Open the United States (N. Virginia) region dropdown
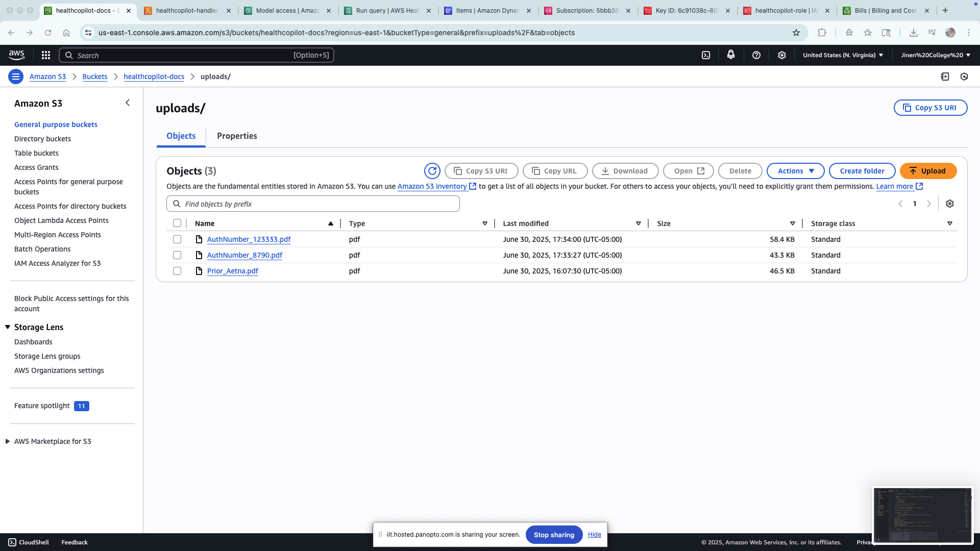This screenshot has width=980, height=551. point(843,55)
